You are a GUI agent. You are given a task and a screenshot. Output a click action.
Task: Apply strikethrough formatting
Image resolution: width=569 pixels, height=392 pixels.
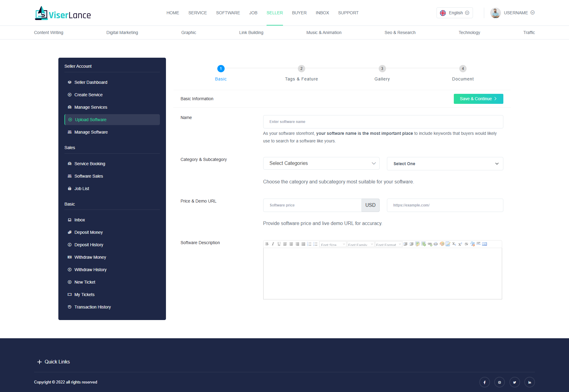(466, 244)
